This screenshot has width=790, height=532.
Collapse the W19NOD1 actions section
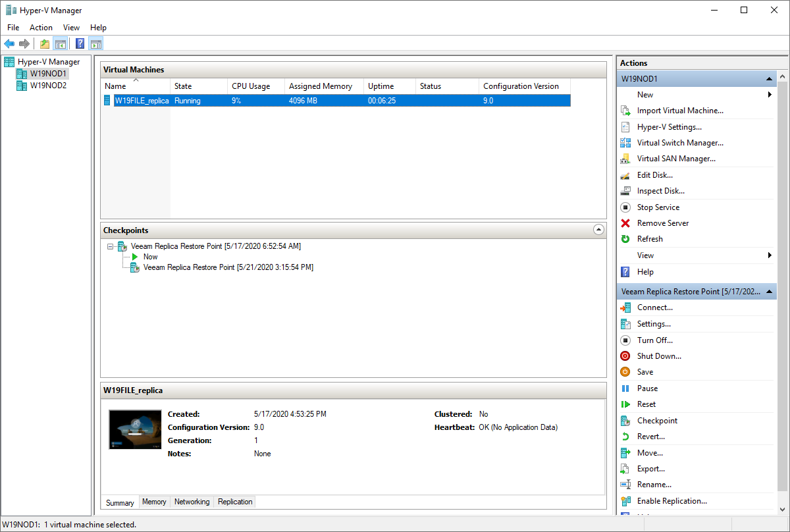point(768,79)
